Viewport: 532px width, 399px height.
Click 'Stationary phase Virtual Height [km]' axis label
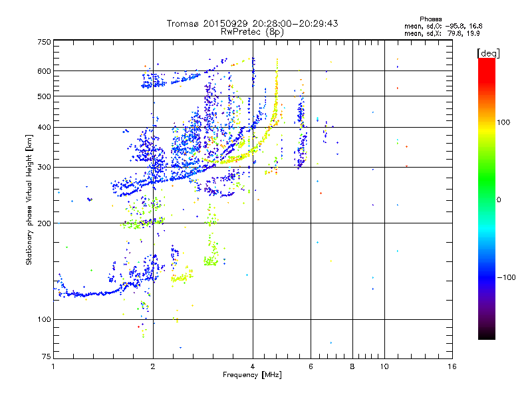pyautogui.click(x=29, y=199)
